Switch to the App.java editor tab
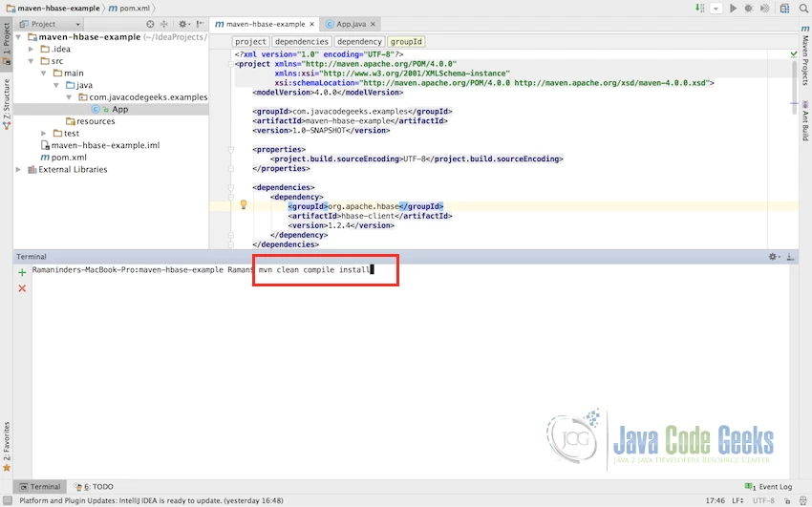The image size is (812, 507). 351,24
